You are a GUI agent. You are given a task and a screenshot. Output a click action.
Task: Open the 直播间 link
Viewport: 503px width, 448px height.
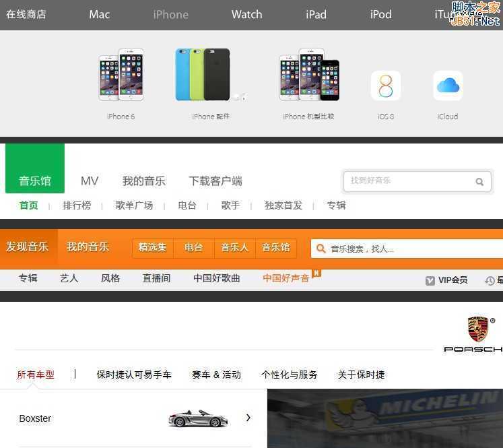[x=156, y=278]
